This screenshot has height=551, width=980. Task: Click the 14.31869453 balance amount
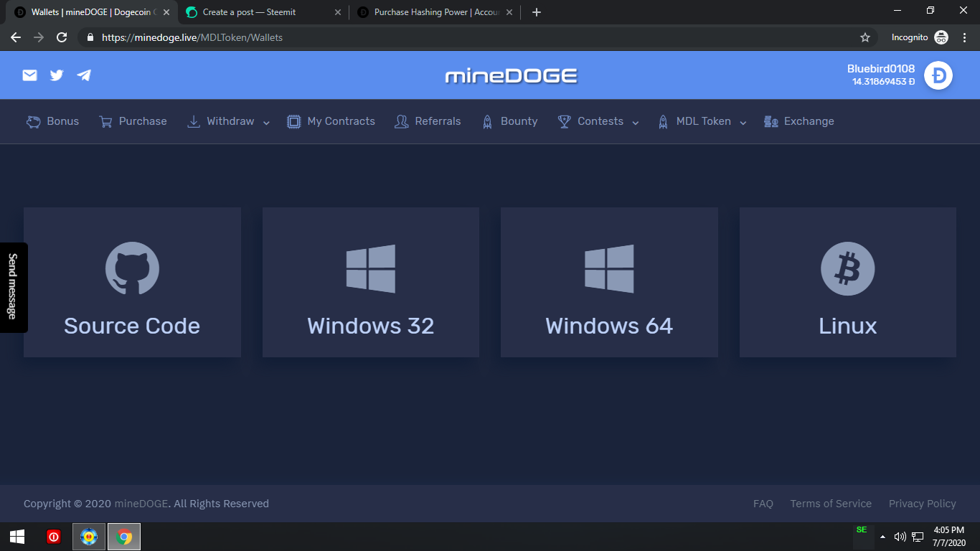[x=884, y=82]
